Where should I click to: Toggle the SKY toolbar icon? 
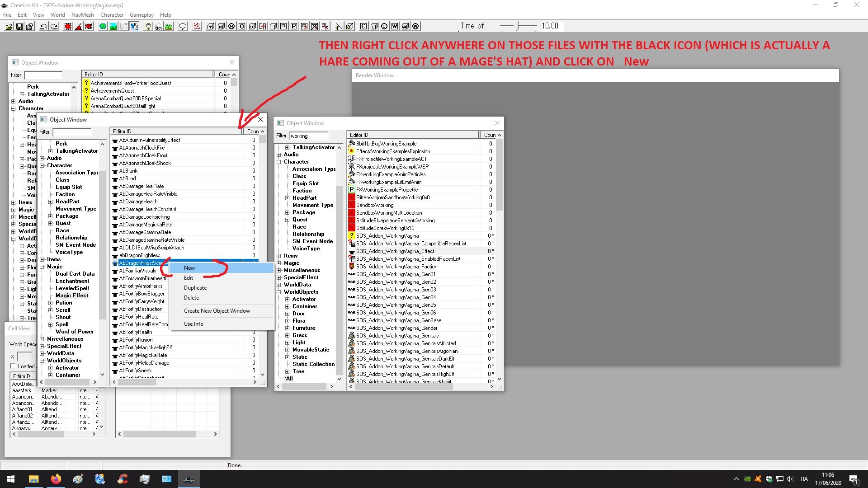click(x=158, y=26)
